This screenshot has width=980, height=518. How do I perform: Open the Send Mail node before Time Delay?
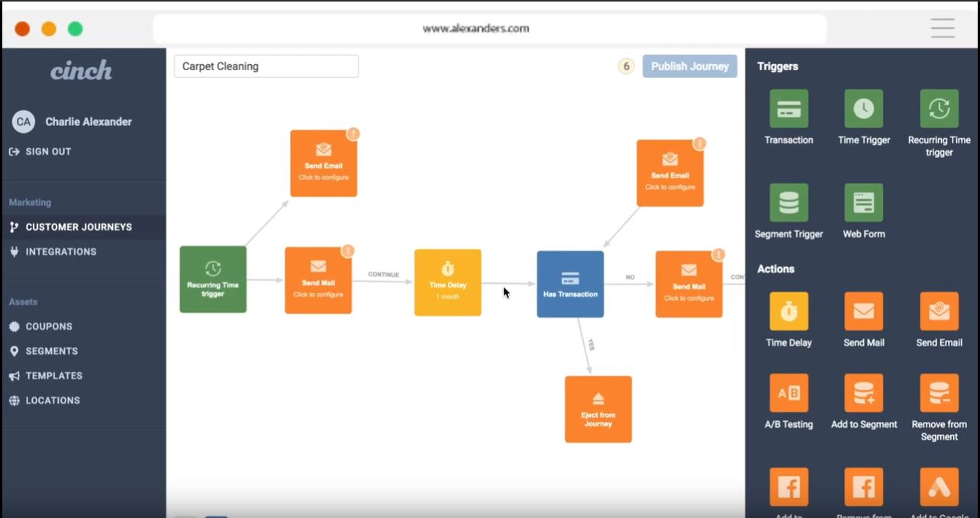pos(318,280)
